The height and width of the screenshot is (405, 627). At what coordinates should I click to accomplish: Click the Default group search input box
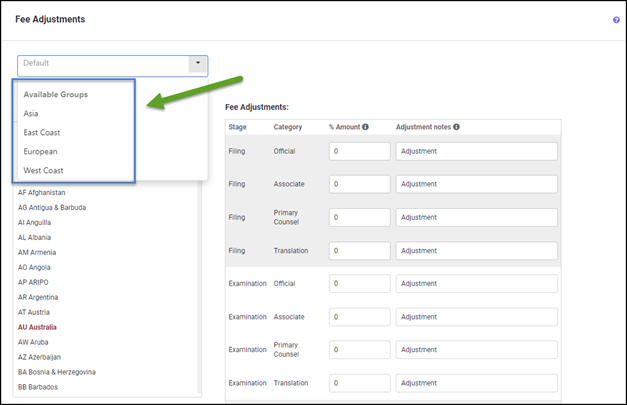point(102,64)
